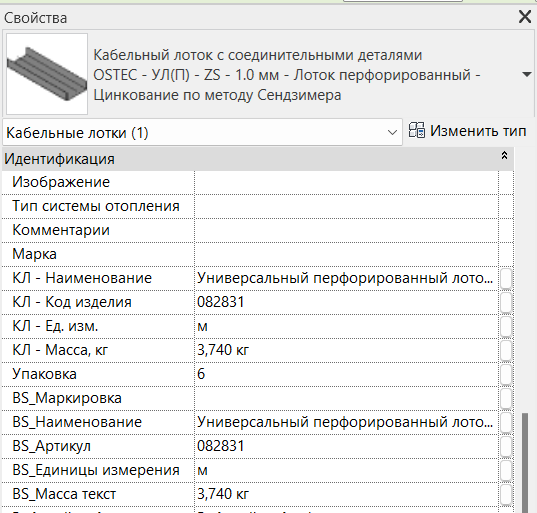Select the КЛ - Код изделия label

[72, 302]
